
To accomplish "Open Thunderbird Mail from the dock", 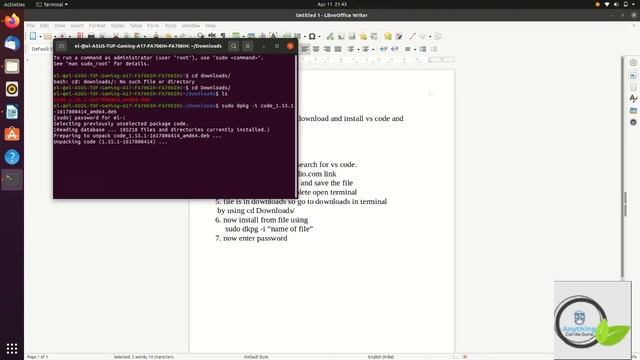I will 12,43.
